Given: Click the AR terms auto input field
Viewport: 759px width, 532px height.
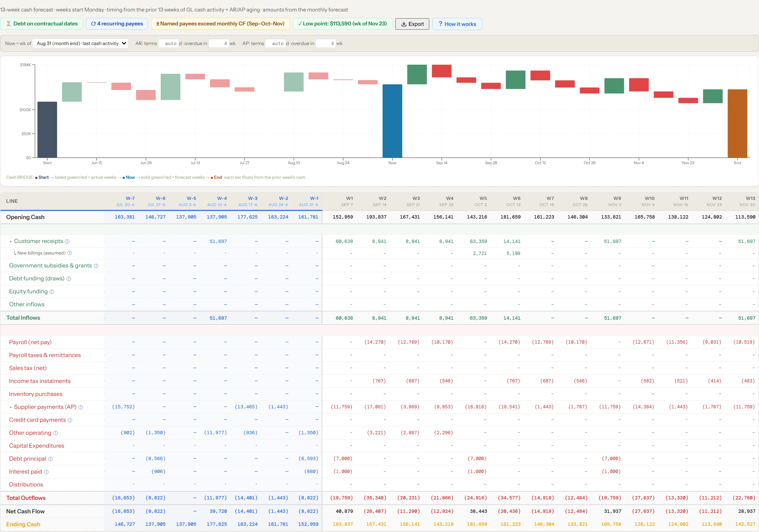Looking at the screenshot, I should pos(169,43).
